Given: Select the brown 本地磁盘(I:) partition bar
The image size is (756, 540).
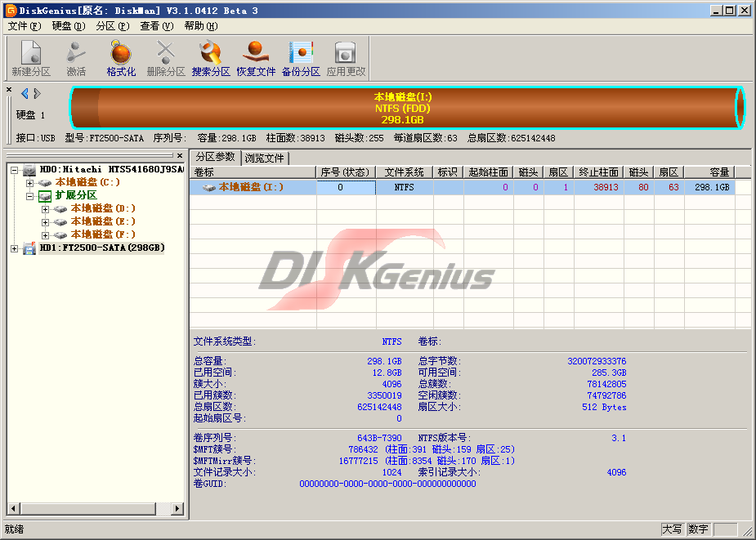Looking at the screenshot, I should click(406, 108).
